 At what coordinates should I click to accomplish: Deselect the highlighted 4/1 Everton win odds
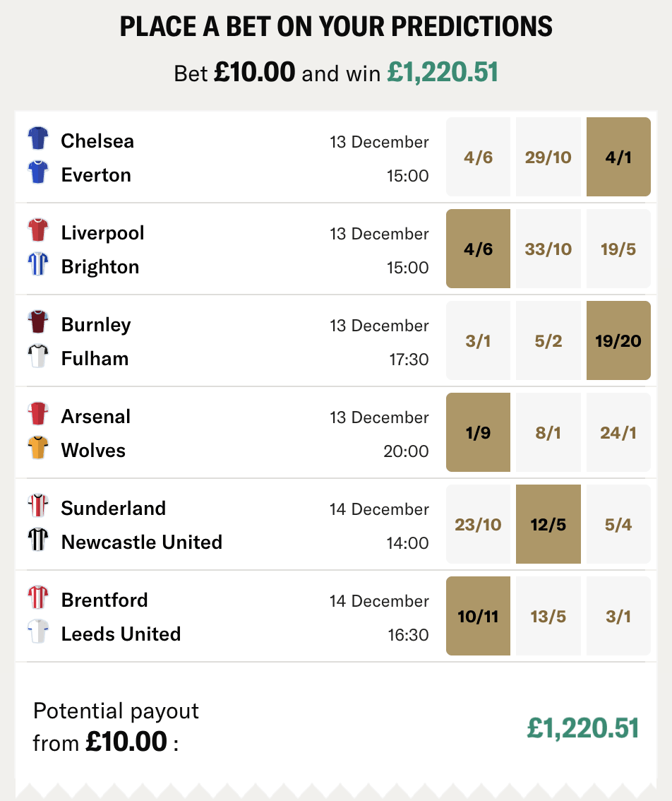pyautogui.click(x=618, y=157)
